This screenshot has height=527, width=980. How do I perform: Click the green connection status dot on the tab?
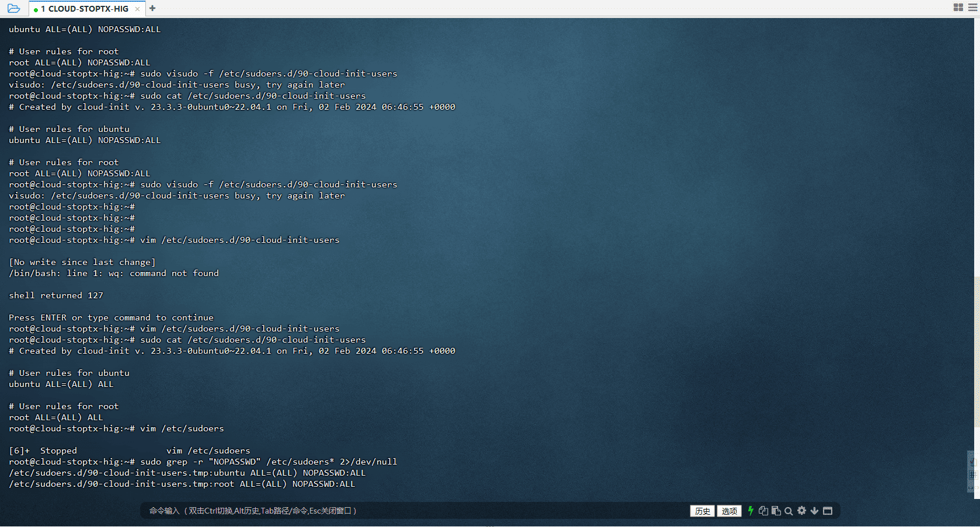(x=36, y=9)
